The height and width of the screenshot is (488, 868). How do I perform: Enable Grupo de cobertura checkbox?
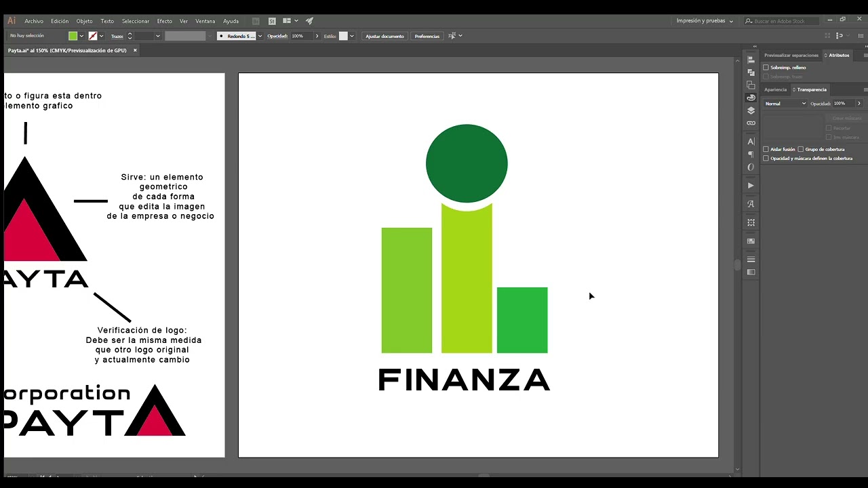(x=801, y=149)
